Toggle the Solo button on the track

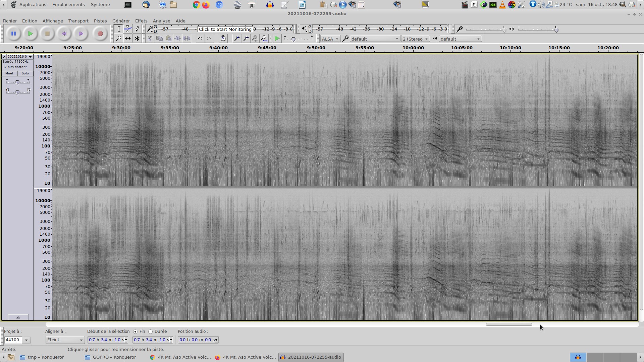[x=25, y=73]
